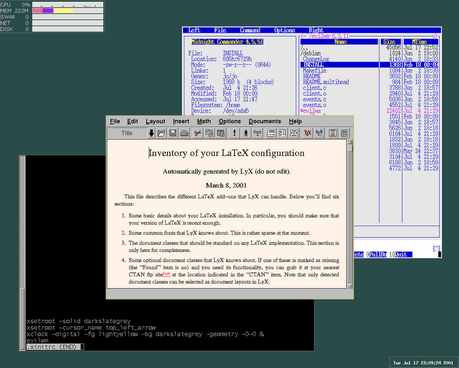
Task: Select client.c in Midnight Commander file list
Action: coord(314,88)
